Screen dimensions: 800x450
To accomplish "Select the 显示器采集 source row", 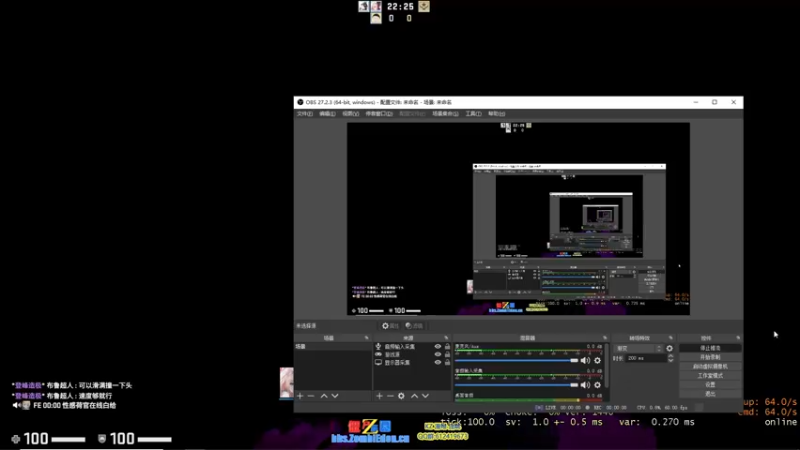I will [412, 362].
